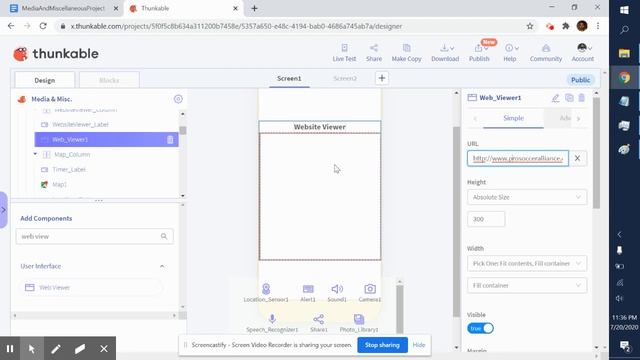This screenshot has width=640, height=360.
Task: Open the Publish menu
Action: pos(479,53)
